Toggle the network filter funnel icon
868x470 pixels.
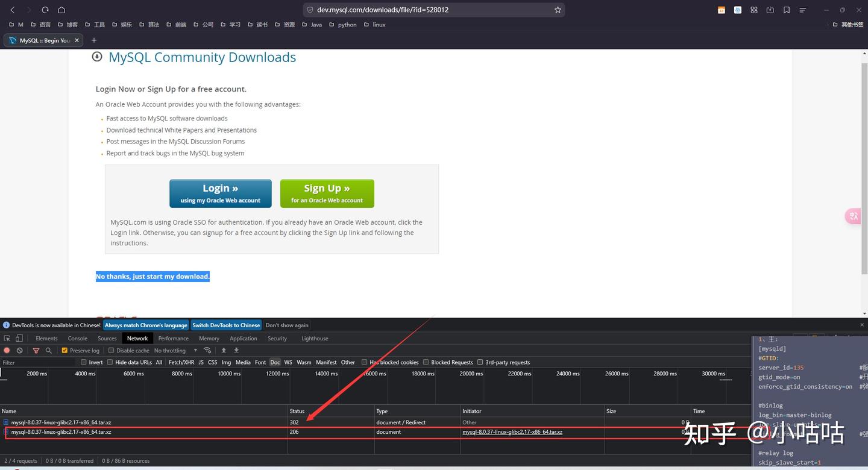coord(36,350)
